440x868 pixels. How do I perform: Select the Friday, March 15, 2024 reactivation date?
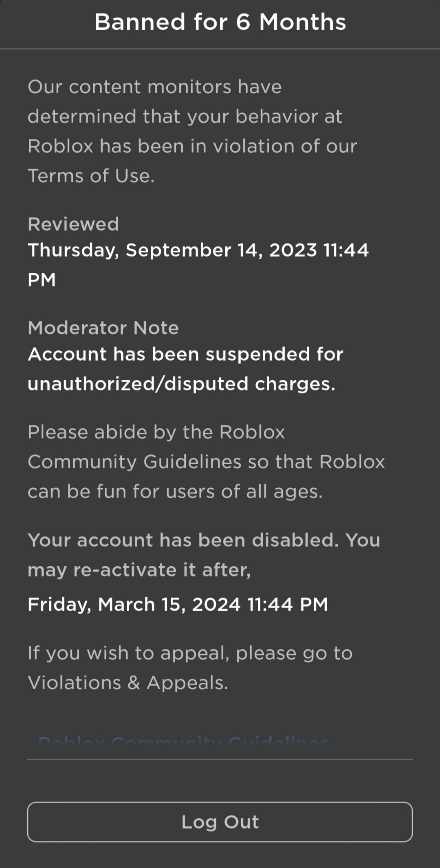(178, 604)
